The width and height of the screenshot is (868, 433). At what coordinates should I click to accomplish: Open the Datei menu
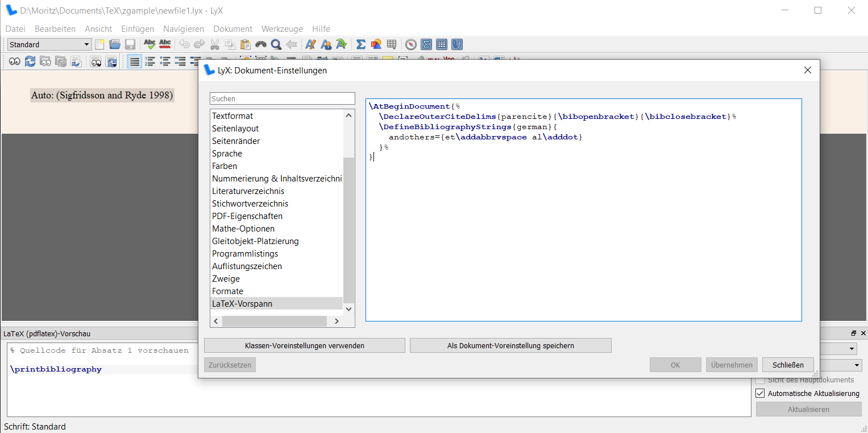pyautogui.click(x=15, y=29)
